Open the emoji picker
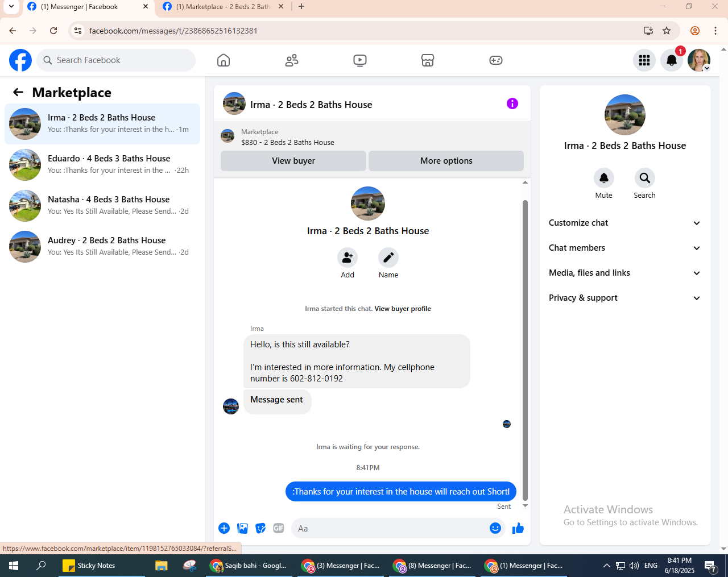Image resolution: width=728 pixels, height=577 pixels. [x=495, y=528]
